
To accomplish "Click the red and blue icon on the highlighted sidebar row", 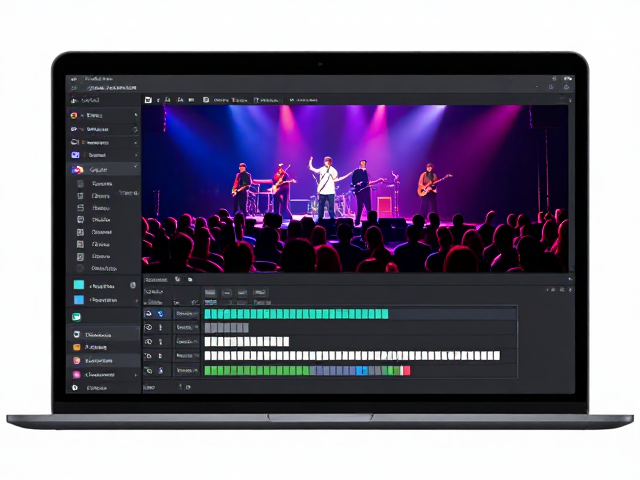I will [x=77, y=169].
